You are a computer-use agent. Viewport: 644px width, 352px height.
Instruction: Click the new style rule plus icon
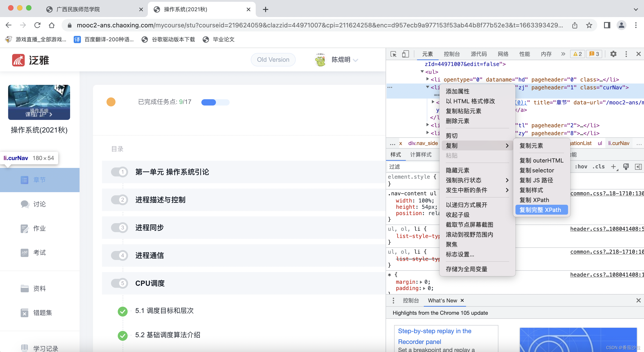pos(613,167)
